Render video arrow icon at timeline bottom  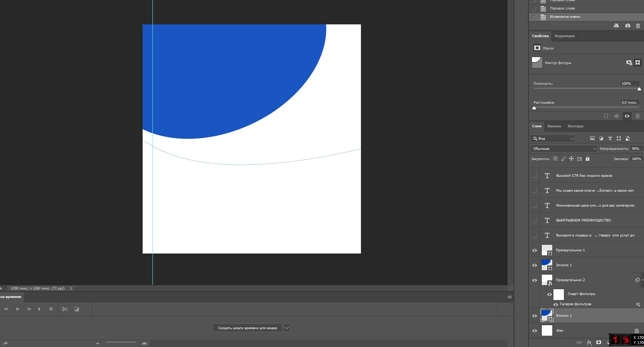point(5,343)
